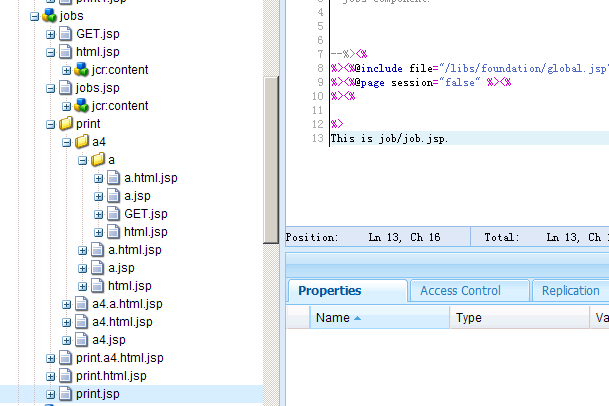609x406 pixels.
Task: Expand the a4.a.html.jsp node
Action: [66, 304]
